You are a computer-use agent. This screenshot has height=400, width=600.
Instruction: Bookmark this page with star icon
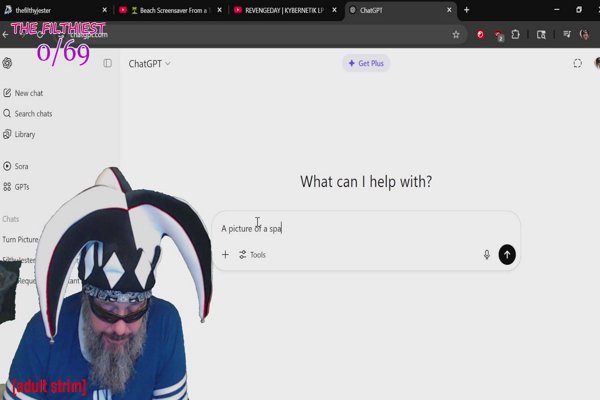pyautogui.click(x=456, y=34)
